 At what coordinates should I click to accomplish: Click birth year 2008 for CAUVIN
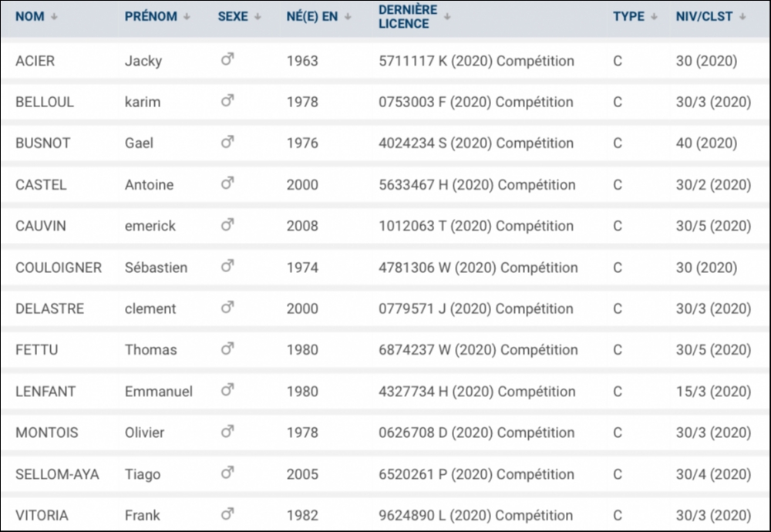[x=302, y=226]
